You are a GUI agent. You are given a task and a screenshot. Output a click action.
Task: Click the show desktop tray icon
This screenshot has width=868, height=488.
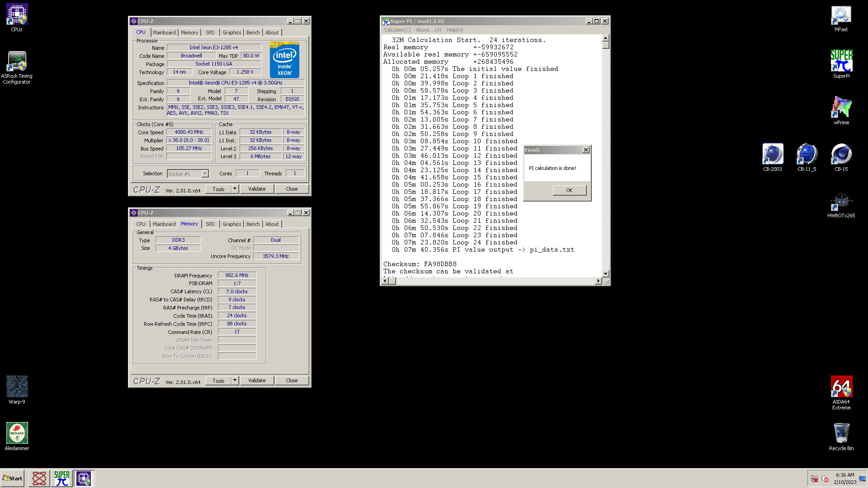coord(862,479)
